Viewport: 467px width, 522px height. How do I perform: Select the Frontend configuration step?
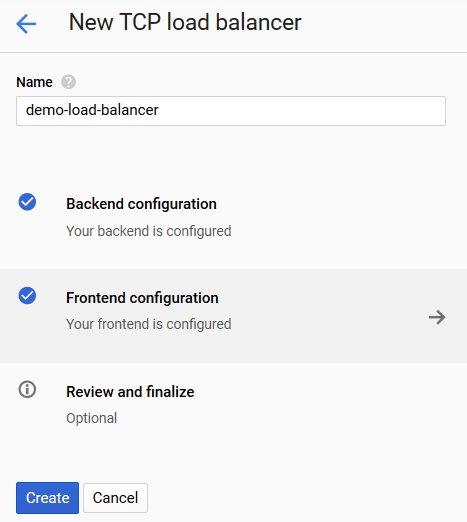(233, 316)
